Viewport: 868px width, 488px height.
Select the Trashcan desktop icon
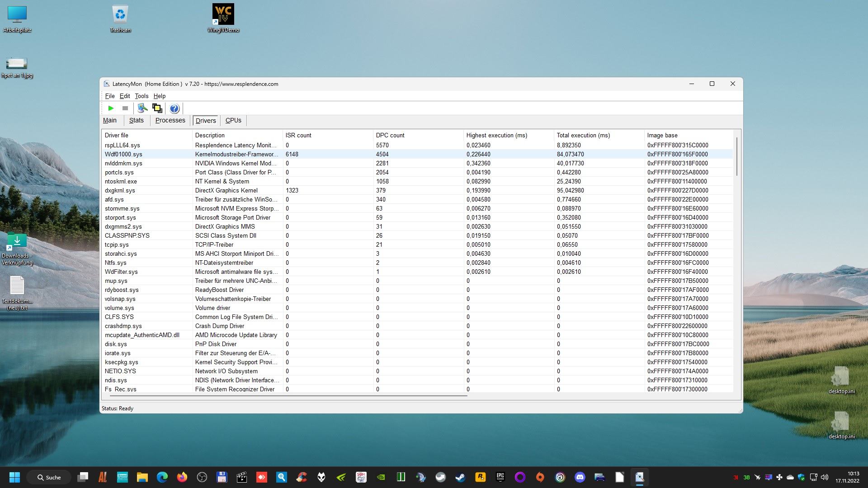click(120, 19)
